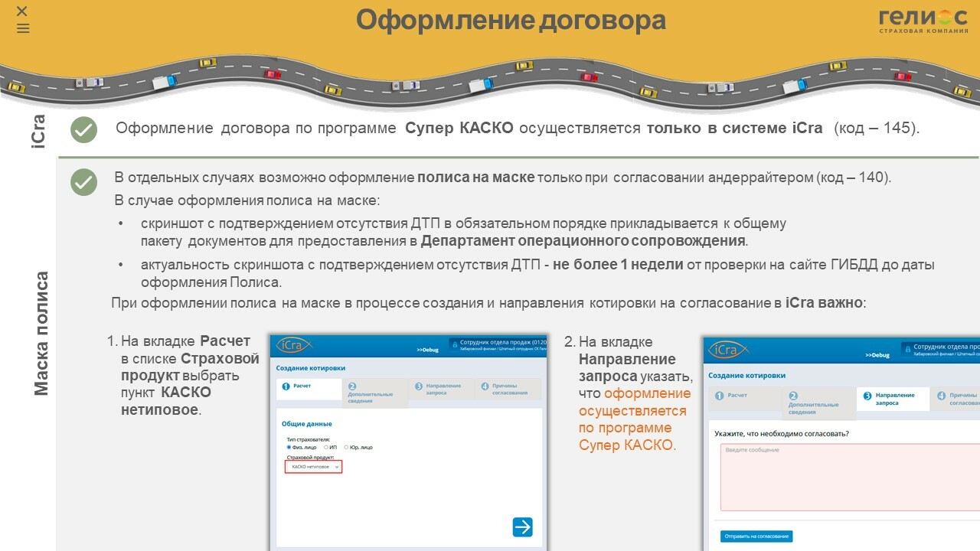
Task: Click the Сотрудник отдела продаж user label, left screenshot
Action: (x=503, y=342)
